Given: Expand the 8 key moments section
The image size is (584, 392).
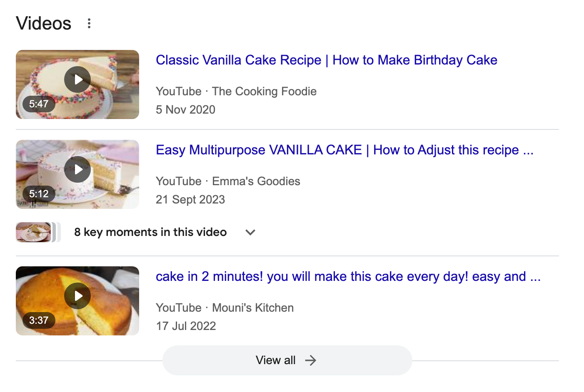Looking at the screenshot, I should pyautogui.click(x=150, y=232).
